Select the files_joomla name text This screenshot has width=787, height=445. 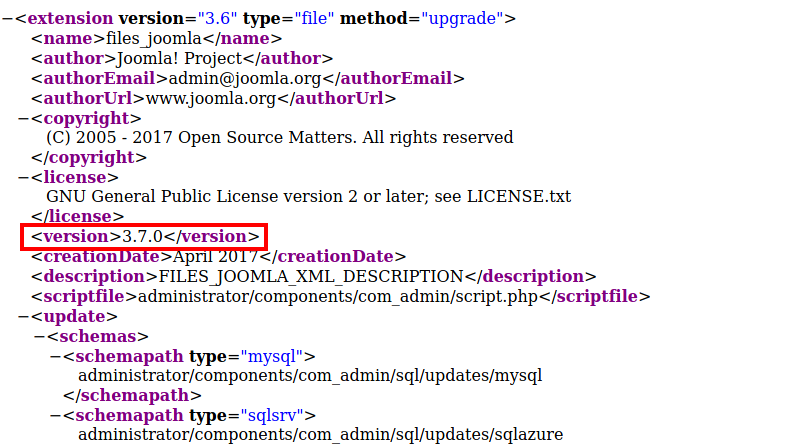(x=154, y=39)
